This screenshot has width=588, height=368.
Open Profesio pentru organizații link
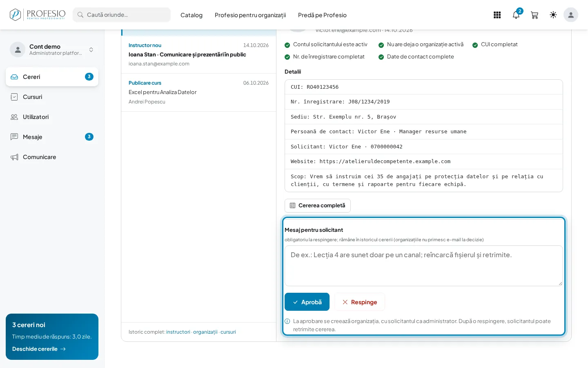coord(250,15)
